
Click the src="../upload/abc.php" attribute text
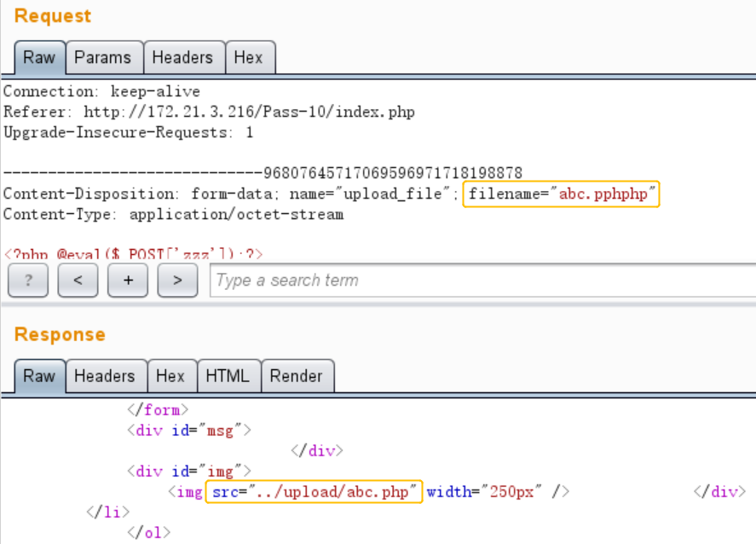coord(315,492)
